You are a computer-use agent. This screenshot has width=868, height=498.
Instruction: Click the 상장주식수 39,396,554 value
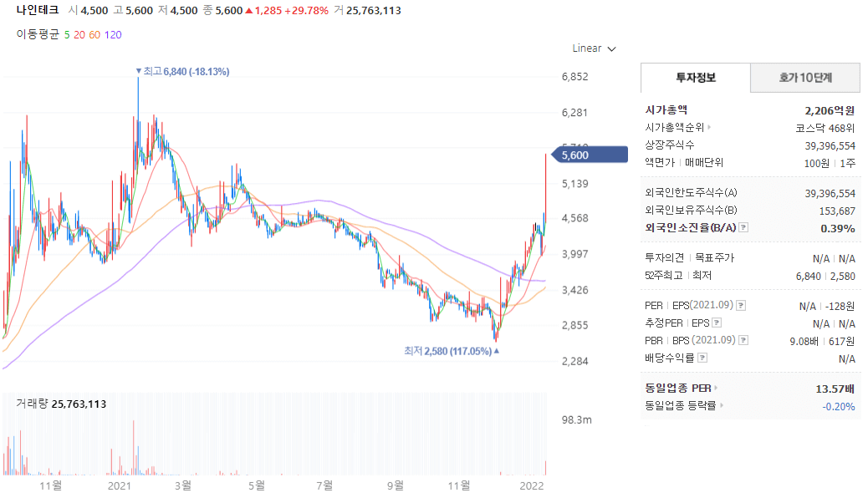pos(830,146)
